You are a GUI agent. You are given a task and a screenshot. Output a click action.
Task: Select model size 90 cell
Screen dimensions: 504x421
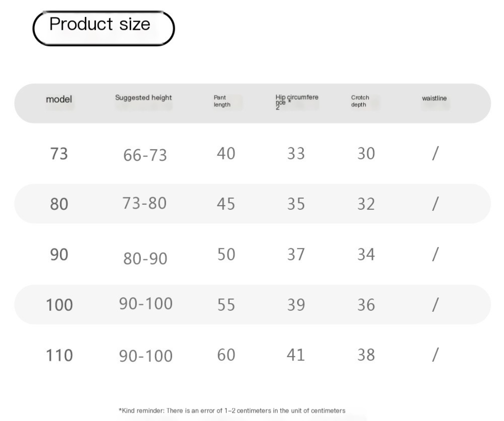[59, 255]
